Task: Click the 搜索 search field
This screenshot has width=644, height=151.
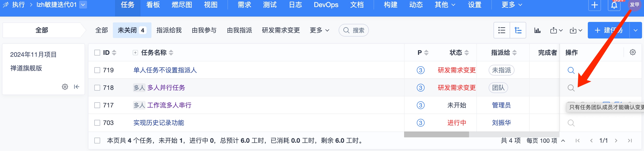Action: (354, 30)
